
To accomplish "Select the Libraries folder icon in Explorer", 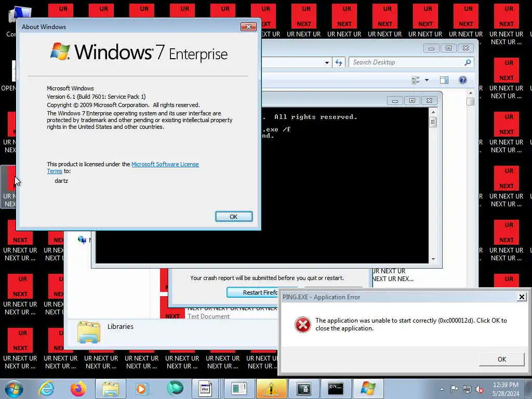I will [88, 332].
